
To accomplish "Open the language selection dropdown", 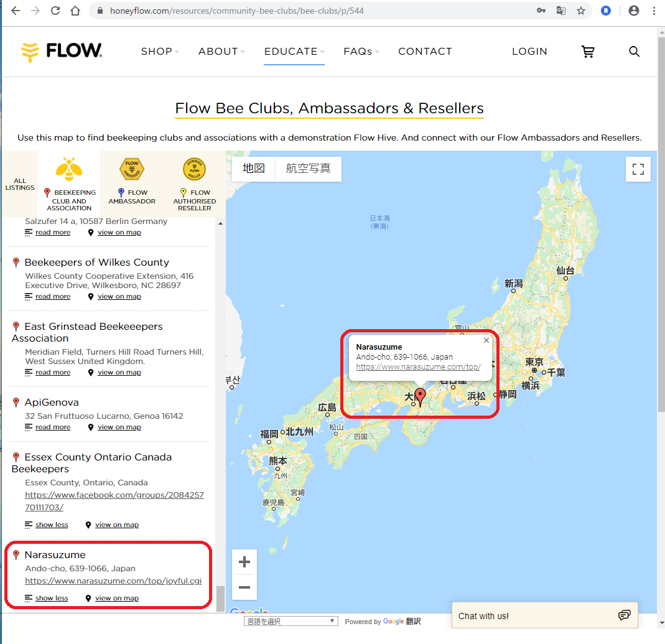I will click(x=291, y=621).
